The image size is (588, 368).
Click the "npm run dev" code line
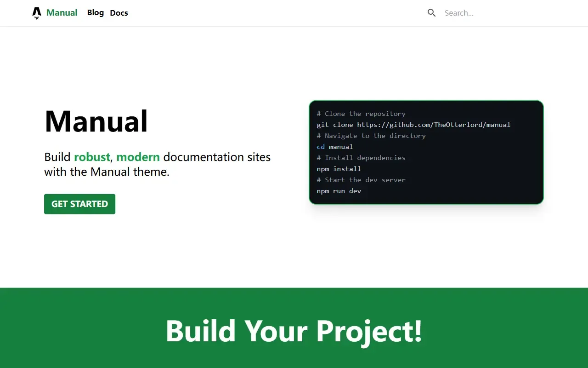(x=339, y=191)
